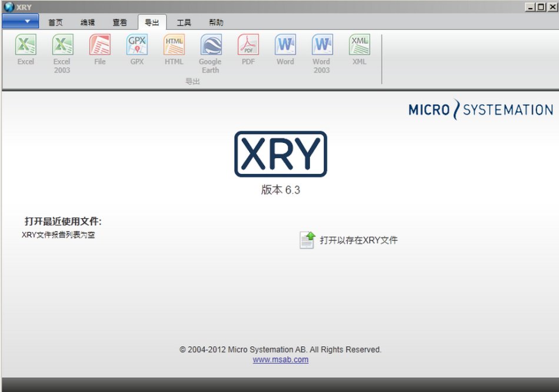Image resolution: width=559 pixels, height=392 pixels.
Task: Export the report as PDF
Action: (x=248, y=45)
